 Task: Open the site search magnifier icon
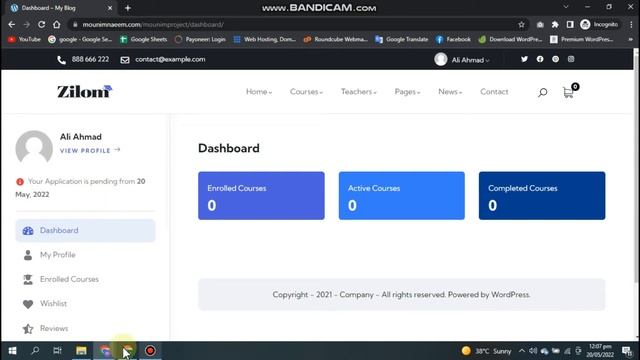tap(542, 92)
